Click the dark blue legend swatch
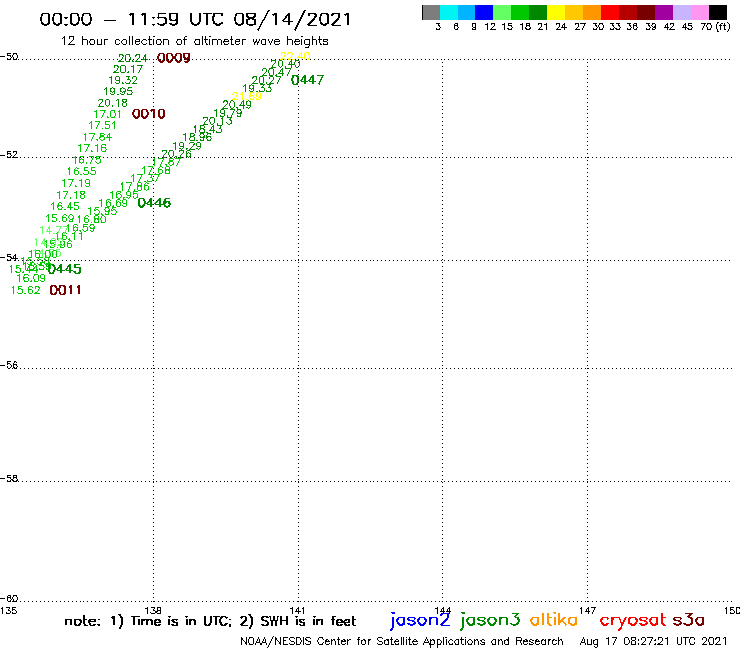 pyautogui.click(x=484, y=12)
